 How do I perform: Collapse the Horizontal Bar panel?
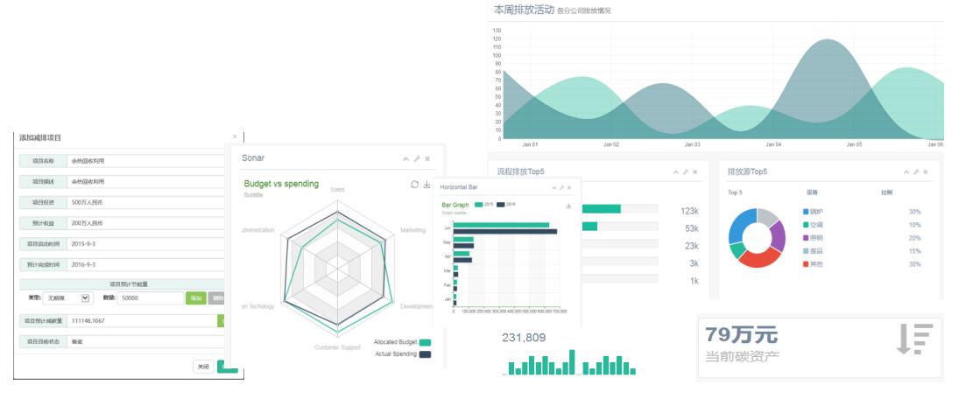pos(553,187)
